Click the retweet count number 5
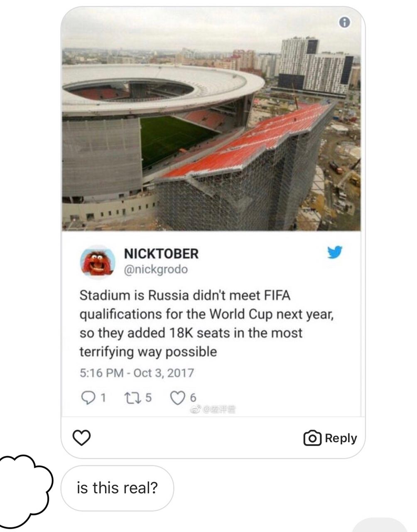The image size is (417, 532). click(x=148, y=398)
